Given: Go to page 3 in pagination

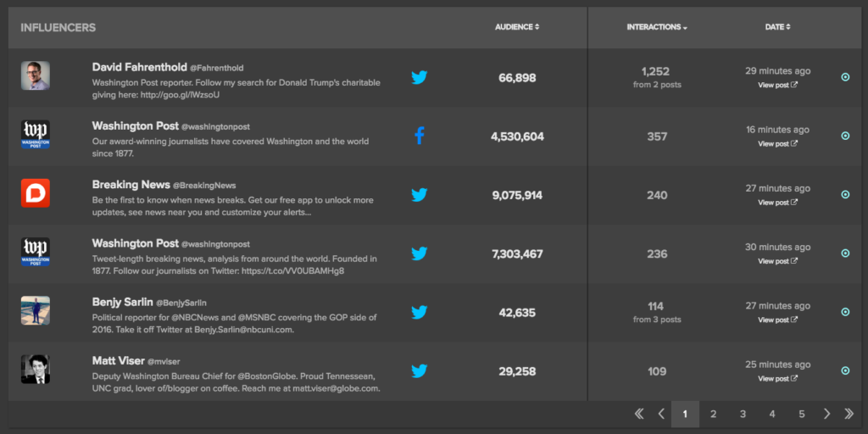Looking at the screenshot, I should pyautogui.click(x=743, y=414).
